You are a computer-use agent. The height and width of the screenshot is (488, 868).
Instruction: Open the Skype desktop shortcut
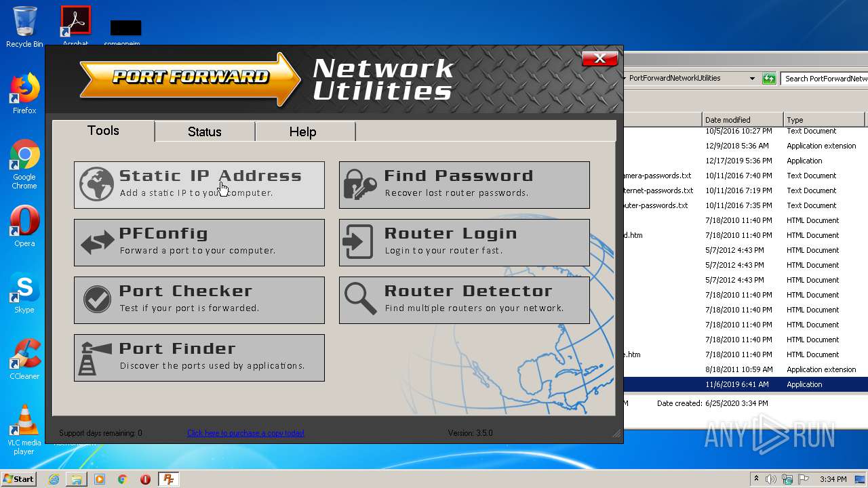(24, 293)
